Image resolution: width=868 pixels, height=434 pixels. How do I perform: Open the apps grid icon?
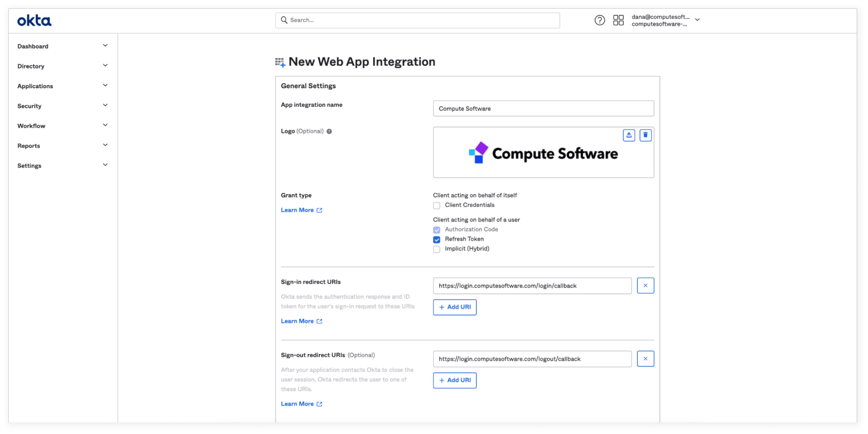[618, 20]
